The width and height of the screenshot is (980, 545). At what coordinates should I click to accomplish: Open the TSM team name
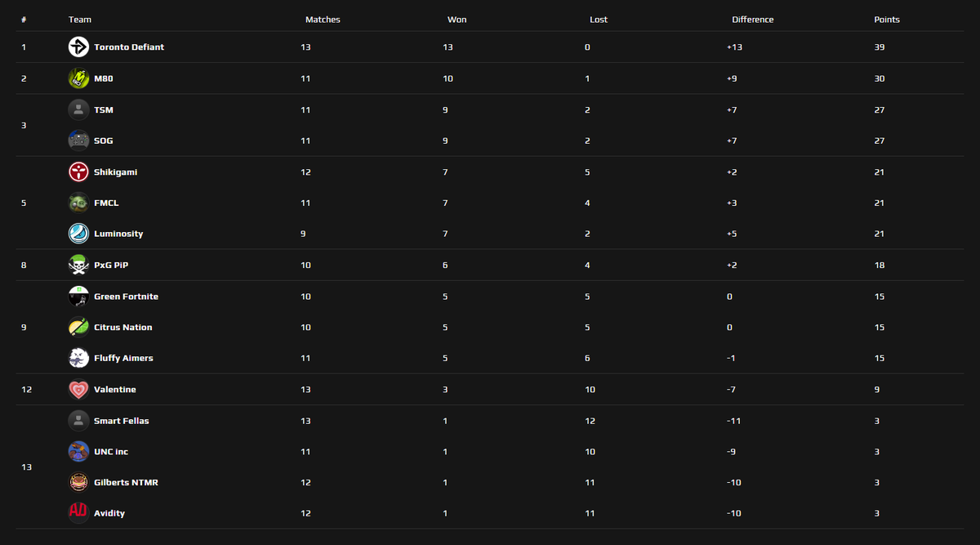coord(104,109)
